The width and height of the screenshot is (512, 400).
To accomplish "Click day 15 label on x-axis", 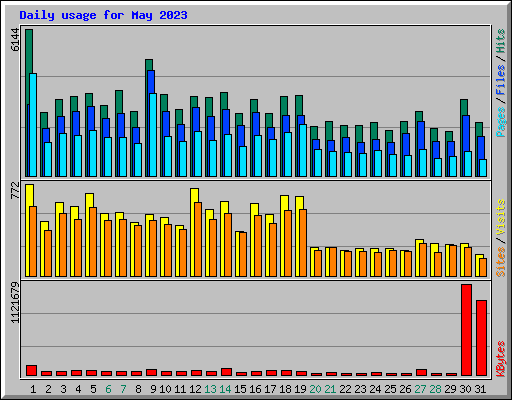I will coord(240,389).
